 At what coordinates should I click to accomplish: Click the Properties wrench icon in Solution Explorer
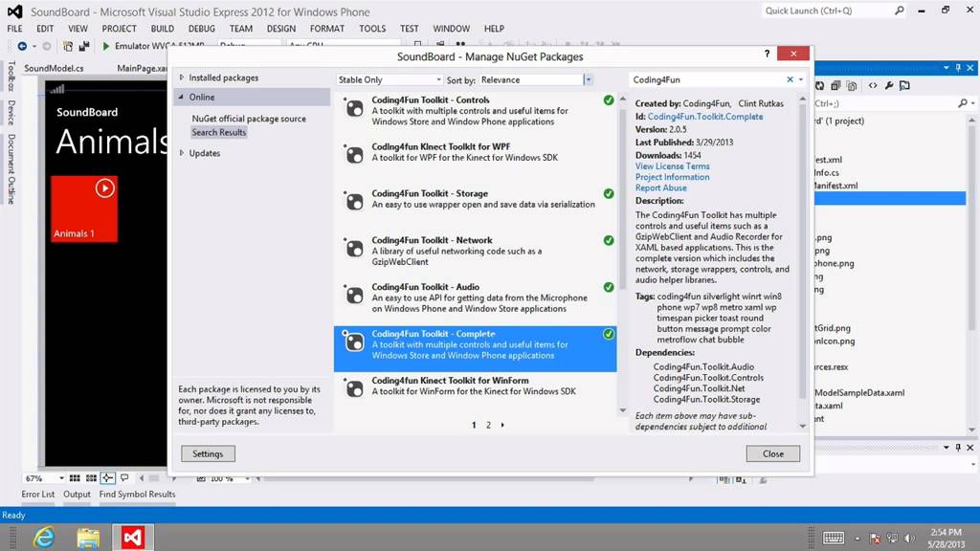pos(889,85)
